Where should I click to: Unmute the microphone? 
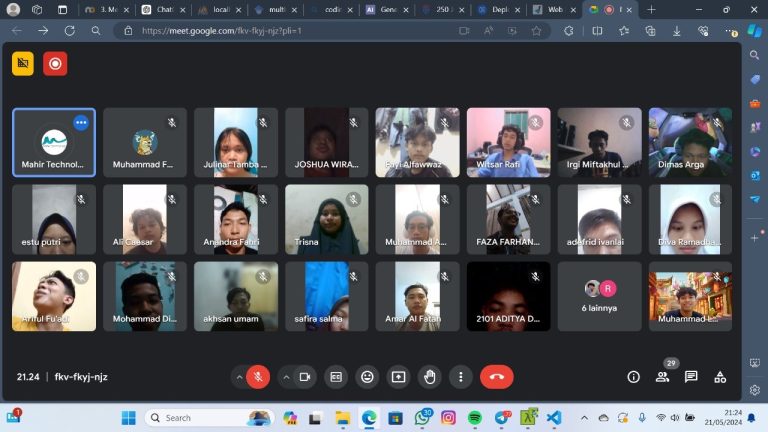(x=258, y=377)
